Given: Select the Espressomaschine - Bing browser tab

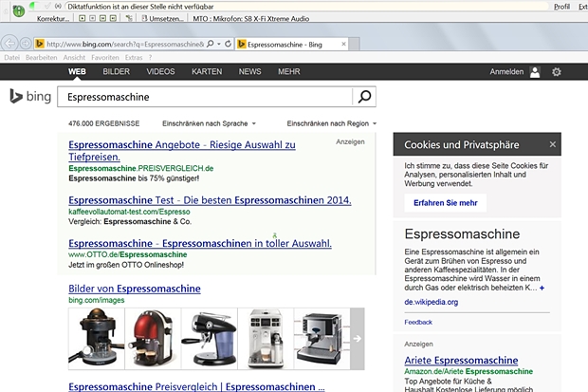Looking at the screenshot, I should coord(292,45).
